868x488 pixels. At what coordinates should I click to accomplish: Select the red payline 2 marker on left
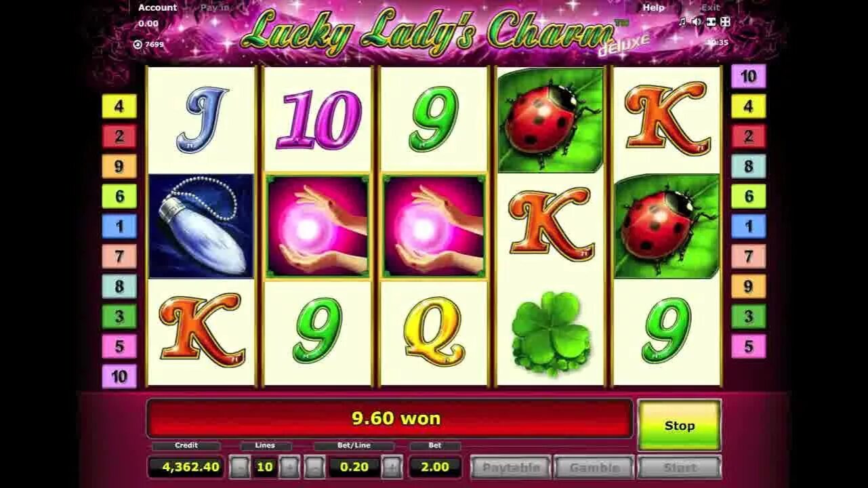pyautogui.click(x=119, y=136)
